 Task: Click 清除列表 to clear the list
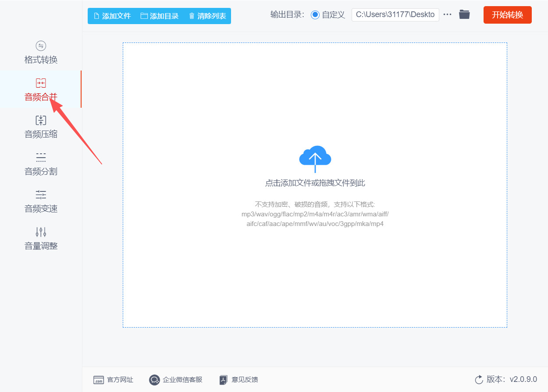[x=207, y=16]
